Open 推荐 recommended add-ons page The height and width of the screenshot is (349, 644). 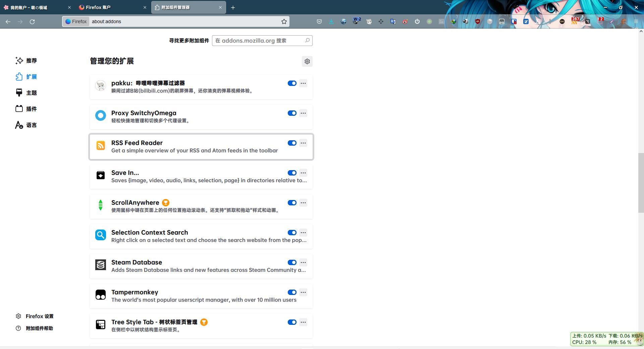tap(31, 61)
